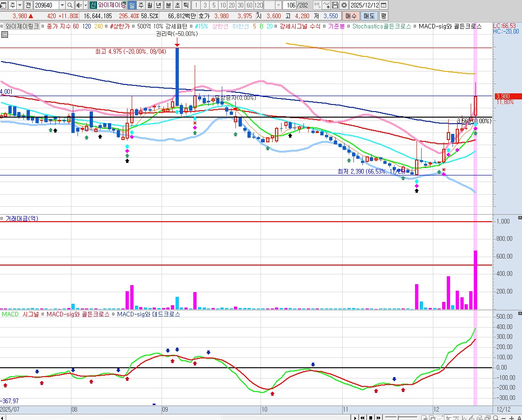Click the 강세시그널 수식 legend label
Viewport: 522px width, 420px height.
[x=300, y=26]
